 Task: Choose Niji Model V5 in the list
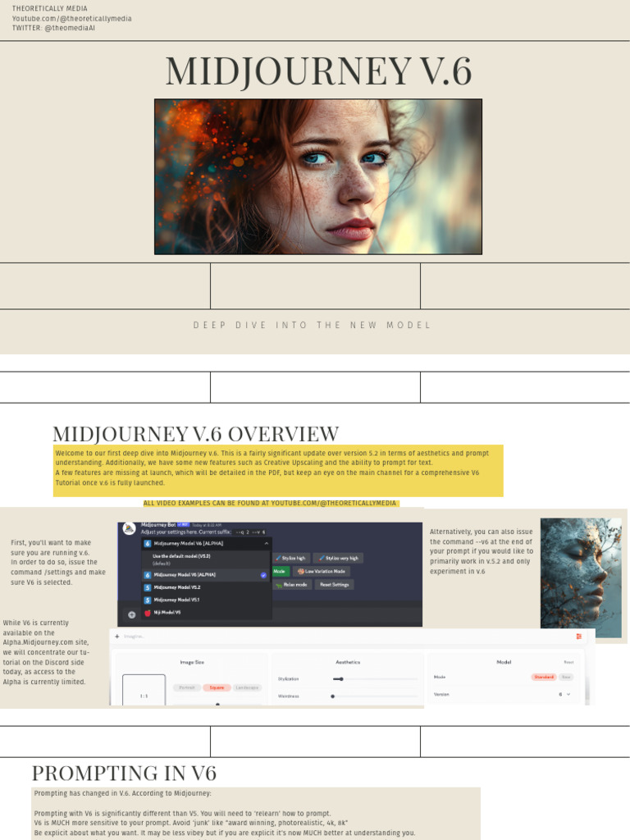coord(206,612)
